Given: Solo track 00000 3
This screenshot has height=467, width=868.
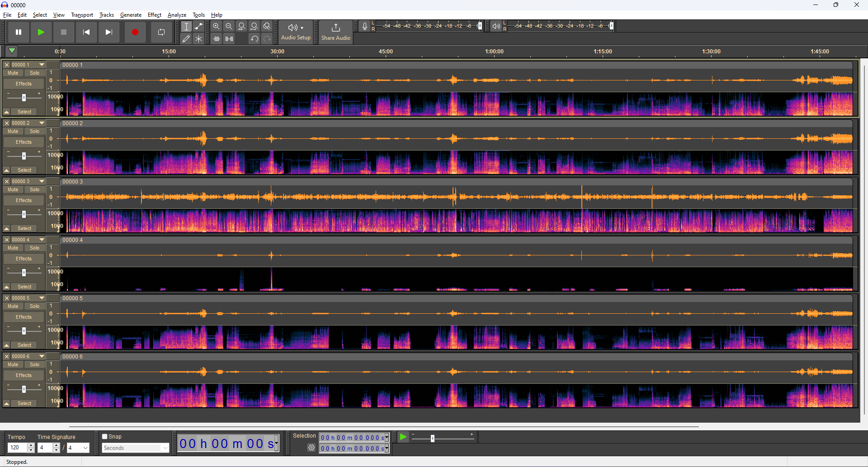Looking at the screenshot, I should [x=34, y=189].
